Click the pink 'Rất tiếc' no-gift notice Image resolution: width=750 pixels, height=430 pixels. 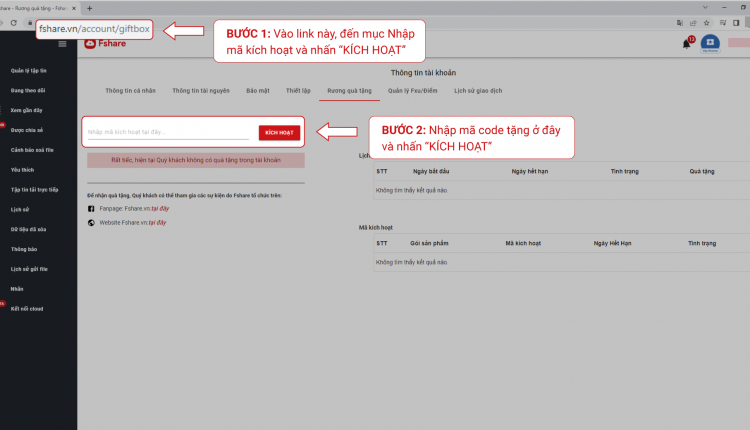(196, 160)
